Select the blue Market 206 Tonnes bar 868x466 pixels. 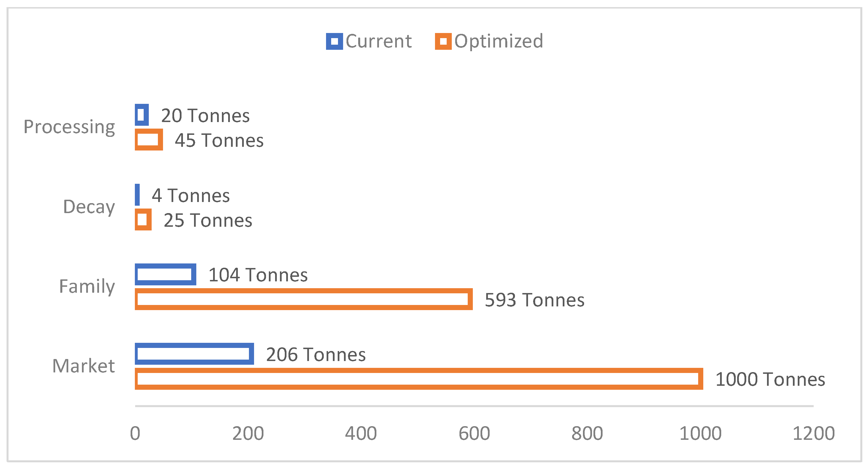(194, 354)
